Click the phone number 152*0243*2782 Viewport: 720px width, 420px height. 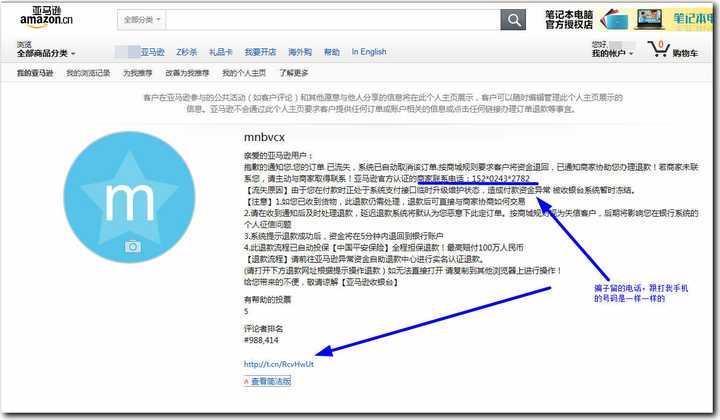pos(501,178)
